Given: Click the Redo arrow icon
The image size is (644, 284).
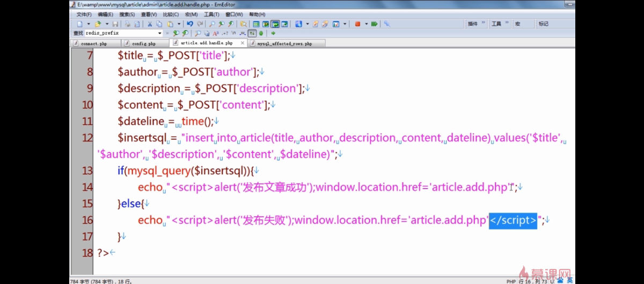Looking at the screenshot, I should (x=200, y=24).
